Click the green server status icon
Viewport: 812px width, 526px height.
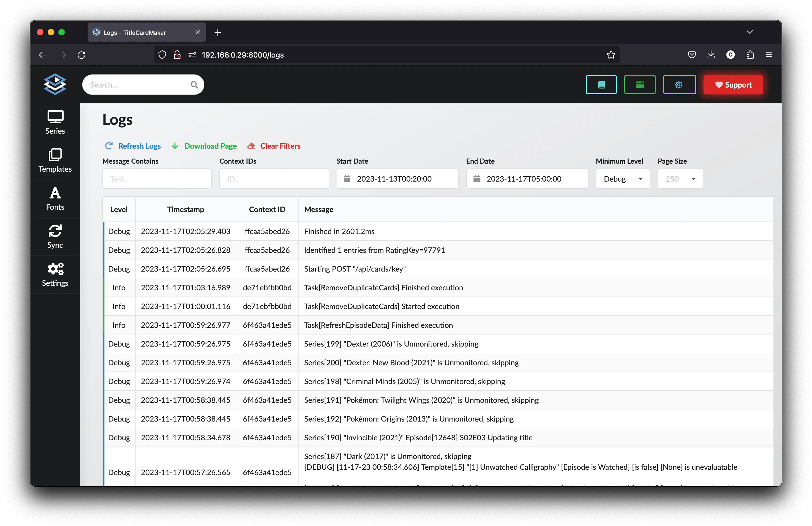point(640,85)
